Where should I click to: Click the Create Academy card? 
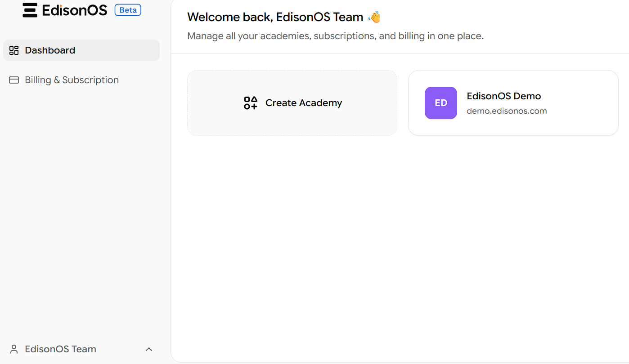coord(292,103)
